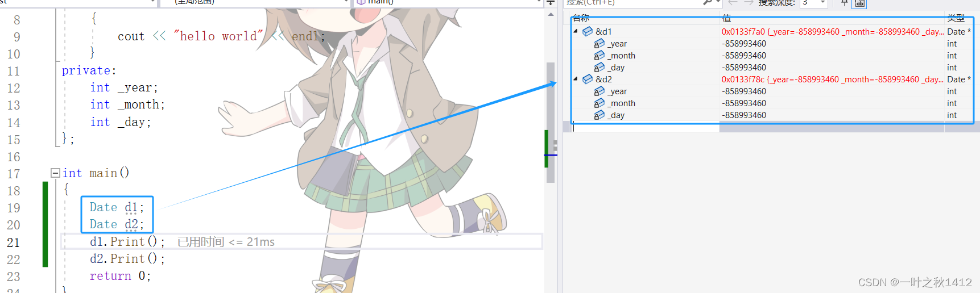This screenshot has width=980, height=293.
Task: Click the "hello world" string literal
Action: point(219,36)
